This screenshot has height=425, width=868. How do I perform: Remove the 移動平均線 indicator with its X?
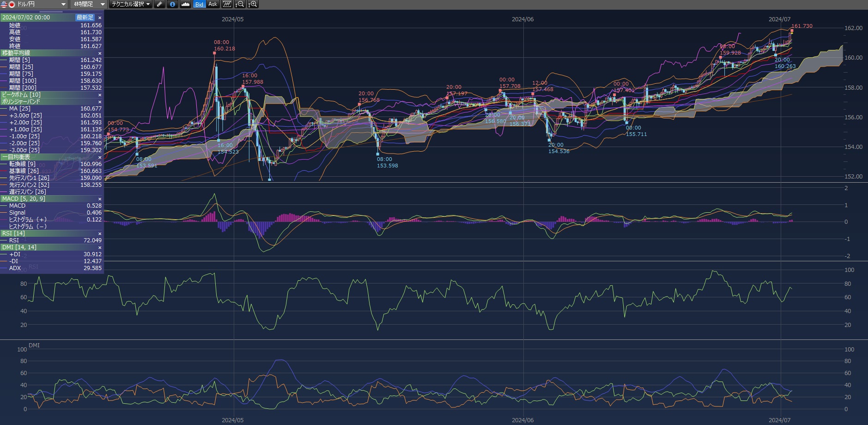100,53
